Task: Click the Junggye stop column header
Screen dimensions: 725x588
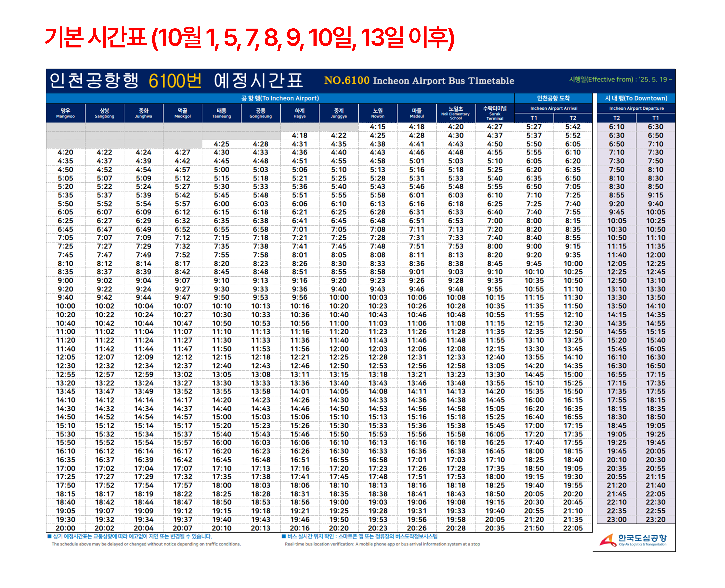Action: [339, 113]
